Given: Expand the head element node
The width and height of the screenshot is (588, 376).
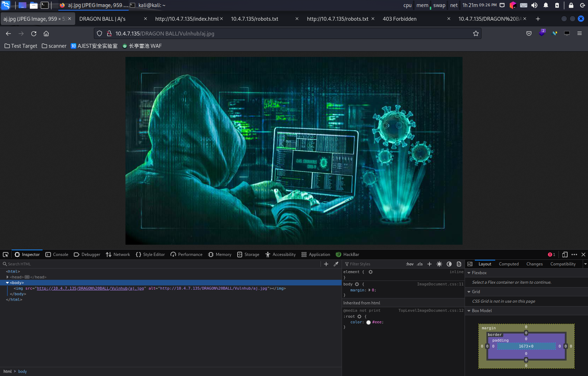Looking at the screenshot, I should click(x=7, y=277).
